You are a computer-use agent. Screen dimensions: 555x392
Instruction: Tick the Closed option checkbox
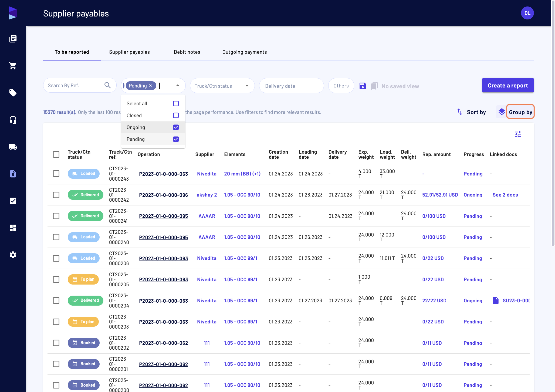176,115
